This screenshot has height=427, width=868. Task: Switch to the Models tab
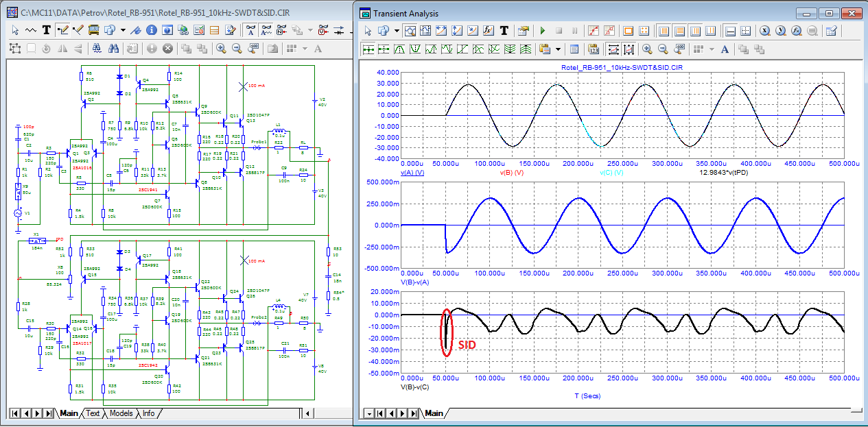pyautogui.click(x=121, y=413)
